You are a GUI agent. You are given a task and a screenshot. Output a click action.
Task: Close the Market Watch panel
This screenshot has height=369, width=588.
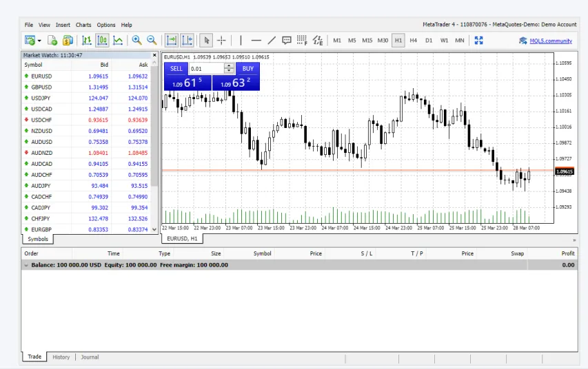tap(154, 55)
